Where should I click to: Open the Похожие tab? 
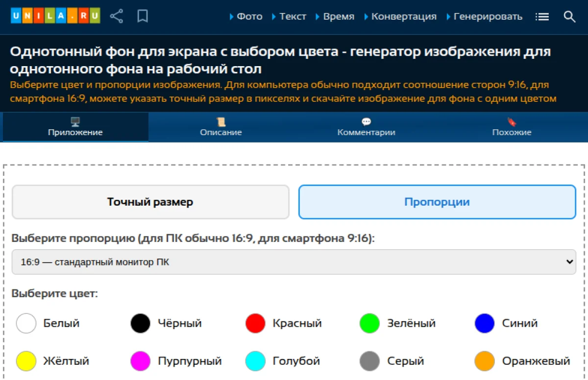pyautogui.click(x=512, y=132)
